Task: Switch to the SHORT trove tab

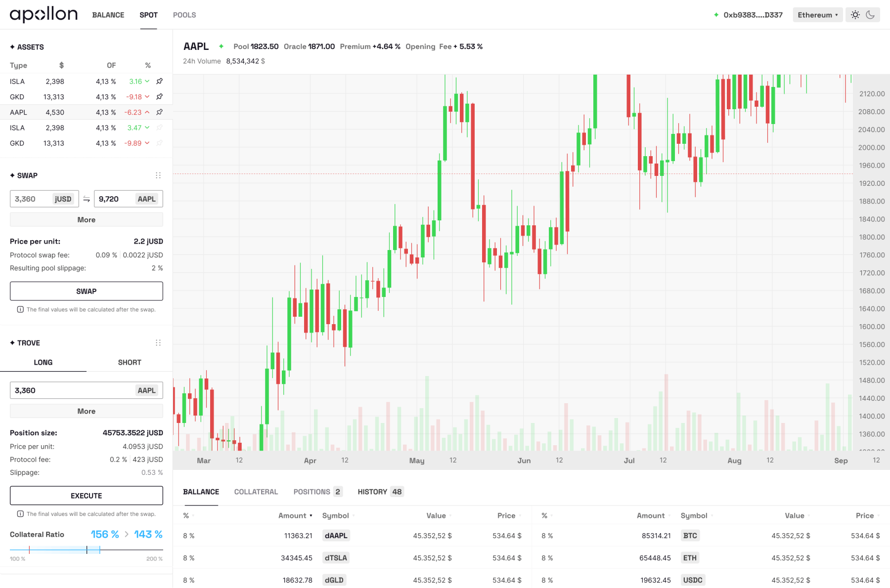Action: 130,362
